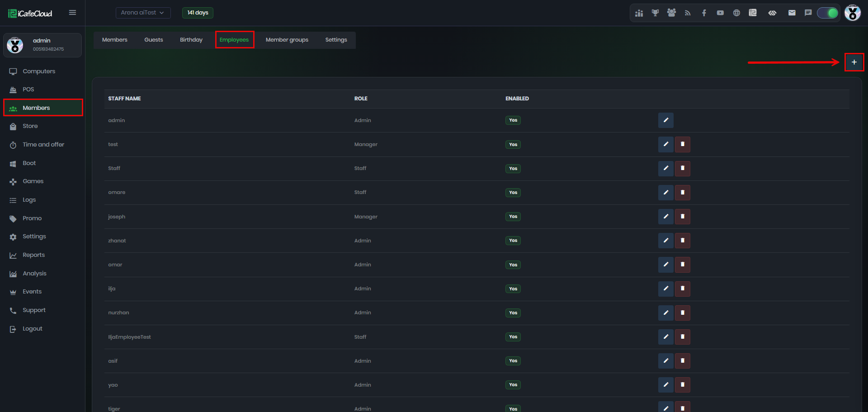Open the Settings tab in members page
The image size is (868, 412).
pos(336,40)
